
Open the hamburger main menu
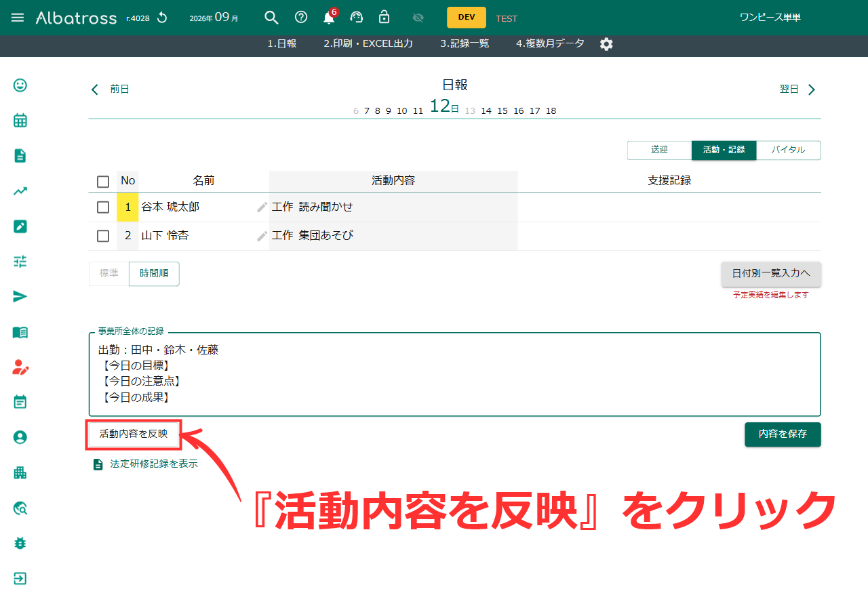(18, 18)
